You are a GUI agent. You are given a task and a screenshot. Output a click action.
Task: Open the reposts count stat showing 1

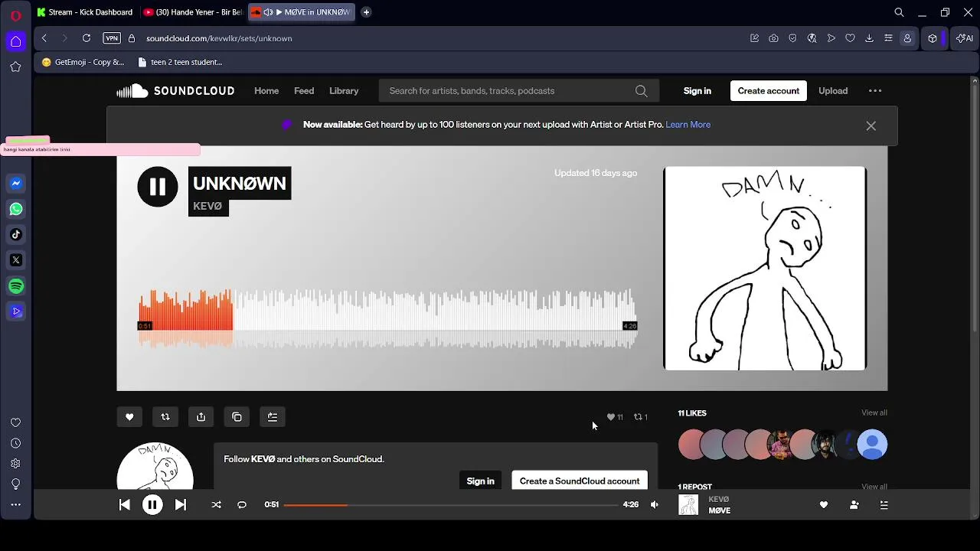[641, 417]
